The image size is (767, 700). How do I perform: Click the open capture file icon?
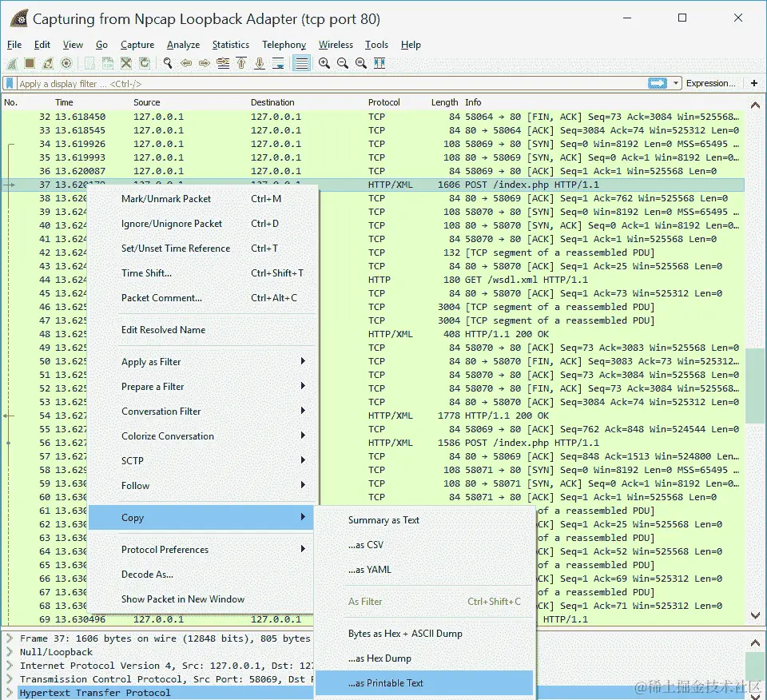(89, 63)
